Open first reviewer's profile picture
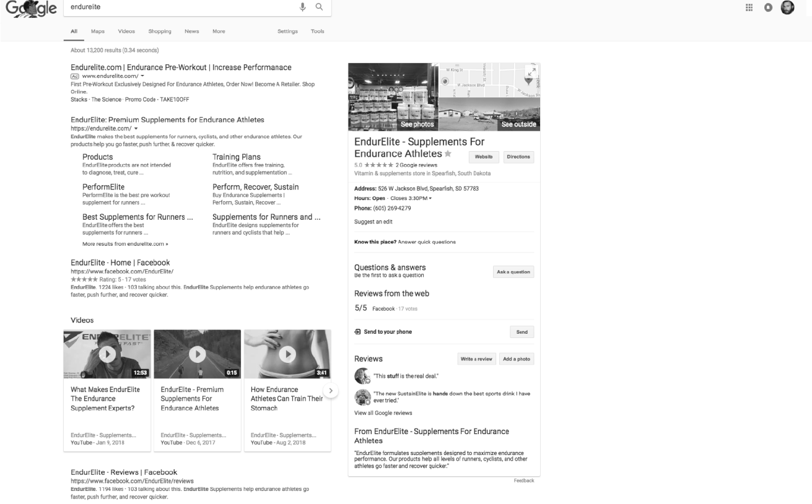 362,376
